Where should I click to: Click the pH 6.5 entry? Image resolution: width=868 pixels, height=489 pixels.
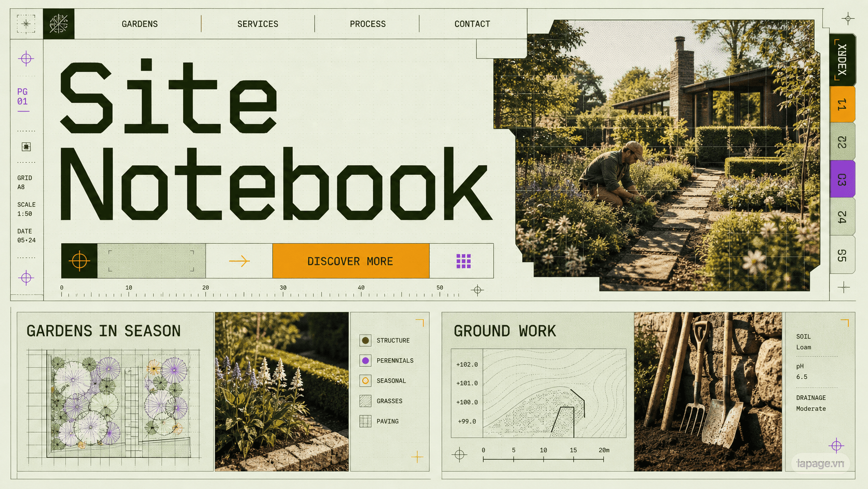(x=802, y=372)
